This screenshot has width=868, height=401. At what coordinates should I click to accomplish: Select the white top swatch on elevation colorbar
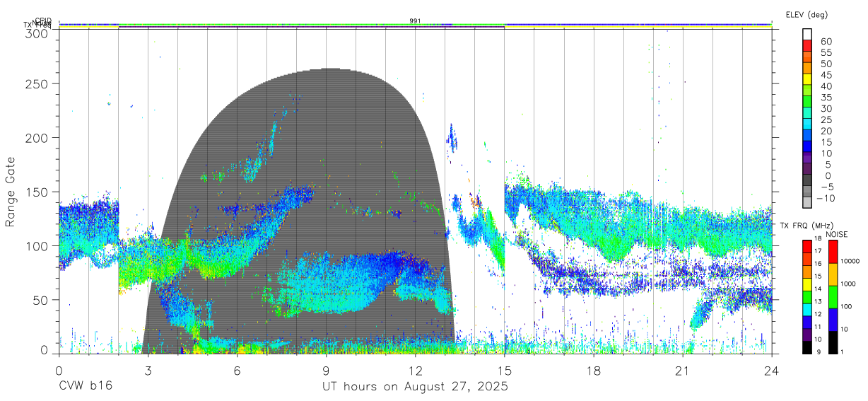pyautogui.click(x=808, y=35)
